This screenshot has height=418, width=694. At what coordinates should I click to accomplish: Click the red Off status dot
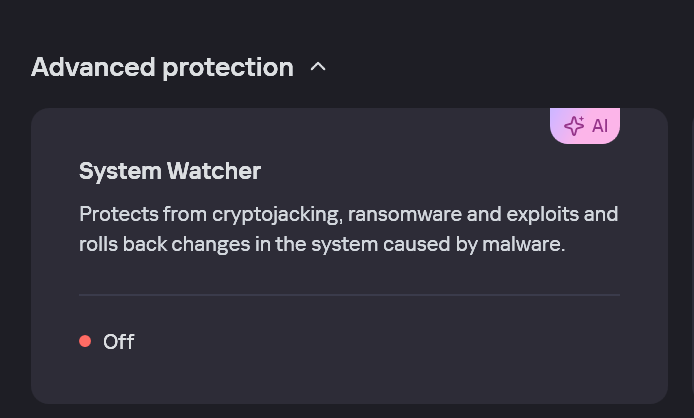85,342
